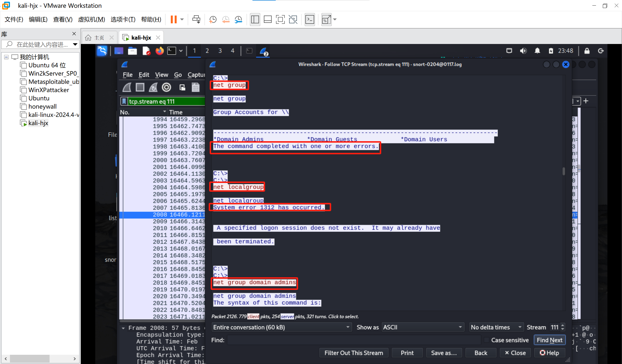
Task: Send Ctrl+Alt+Del to virtual machine
Action: click(x=196, y=19)
